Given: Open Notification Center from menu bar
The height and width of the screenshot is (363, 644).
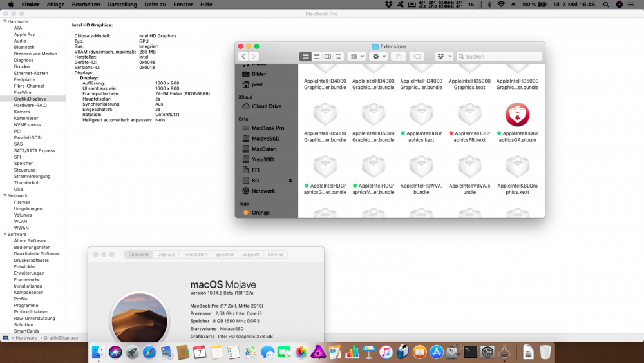Looking at the screenshot, I should click(631, 5).
